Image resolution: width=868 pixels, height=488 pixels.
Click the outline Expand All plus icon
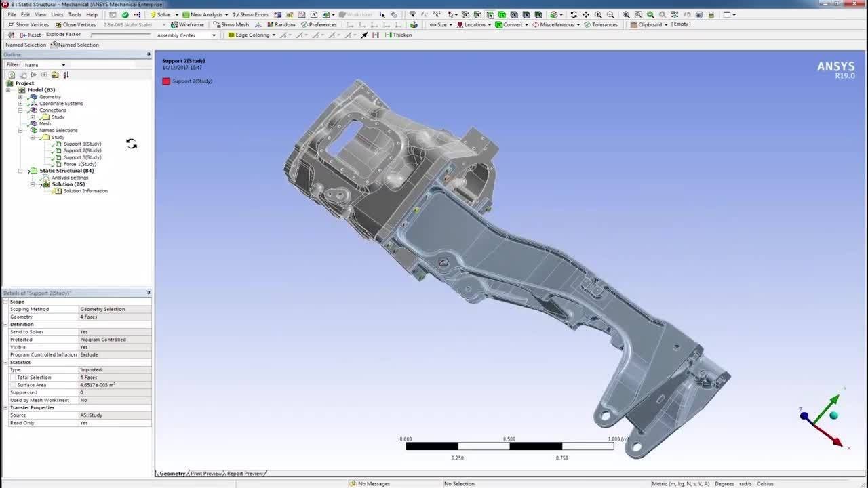44,75
